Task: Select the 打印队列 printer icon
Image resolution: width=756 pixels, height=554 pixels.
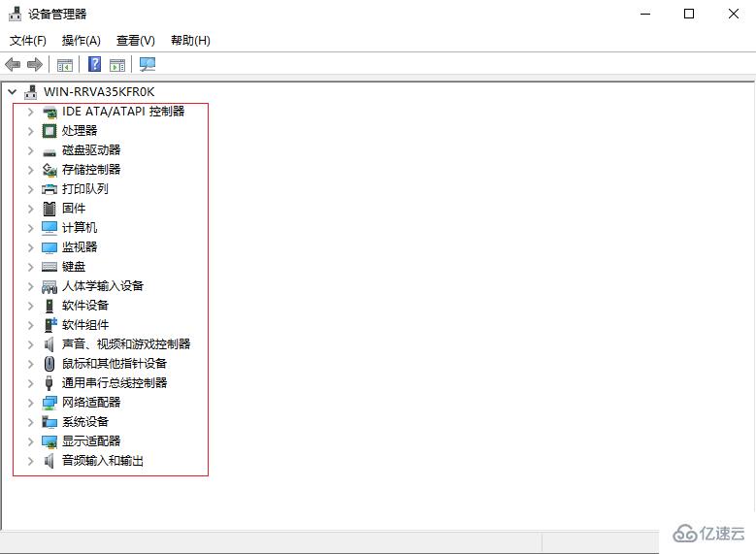Action: click(x=49, y=189)
